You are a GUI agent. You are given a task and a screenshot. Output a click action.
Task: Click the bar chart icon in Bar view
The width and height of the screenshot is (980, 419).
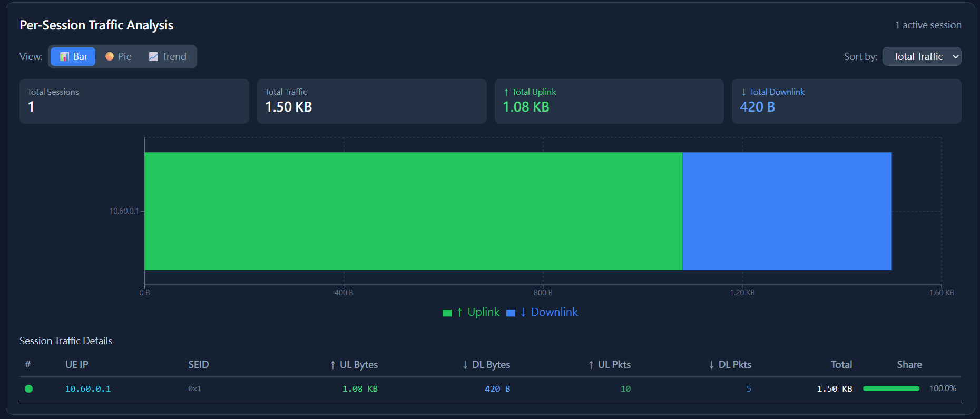64,57
